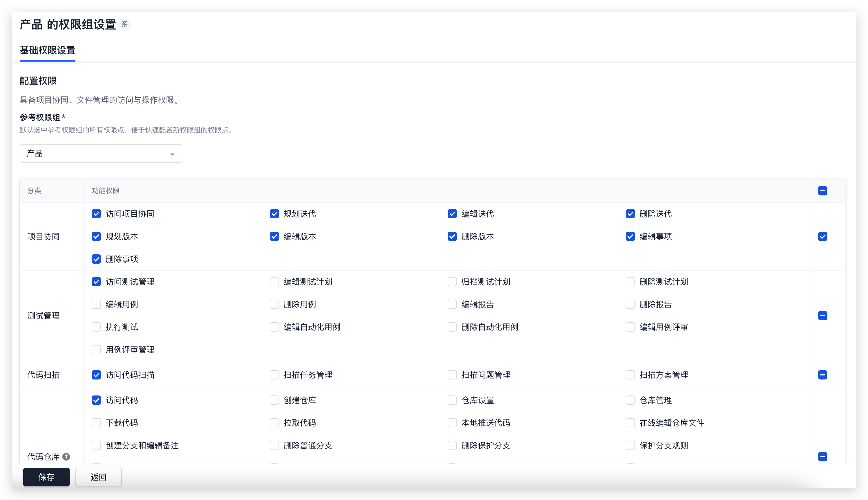
Task: Open the 参考权限组 dropdown showing 产品
Action: click(x=101, y=153)
